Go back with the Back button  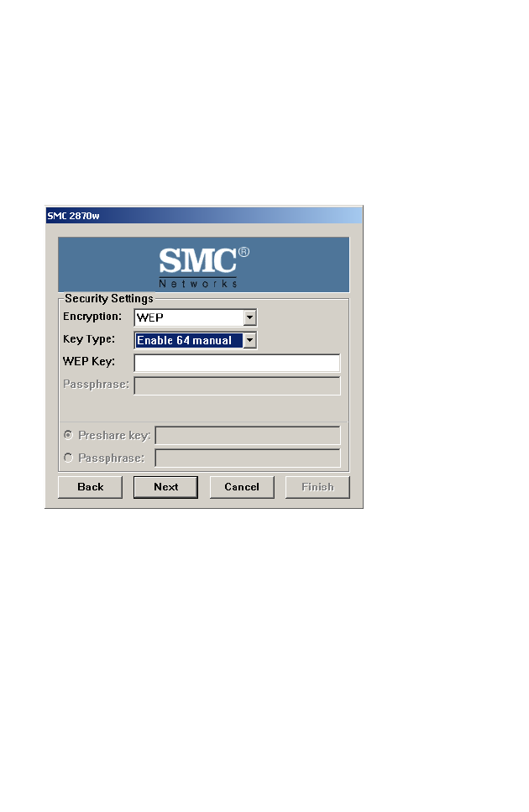[90, 487]
